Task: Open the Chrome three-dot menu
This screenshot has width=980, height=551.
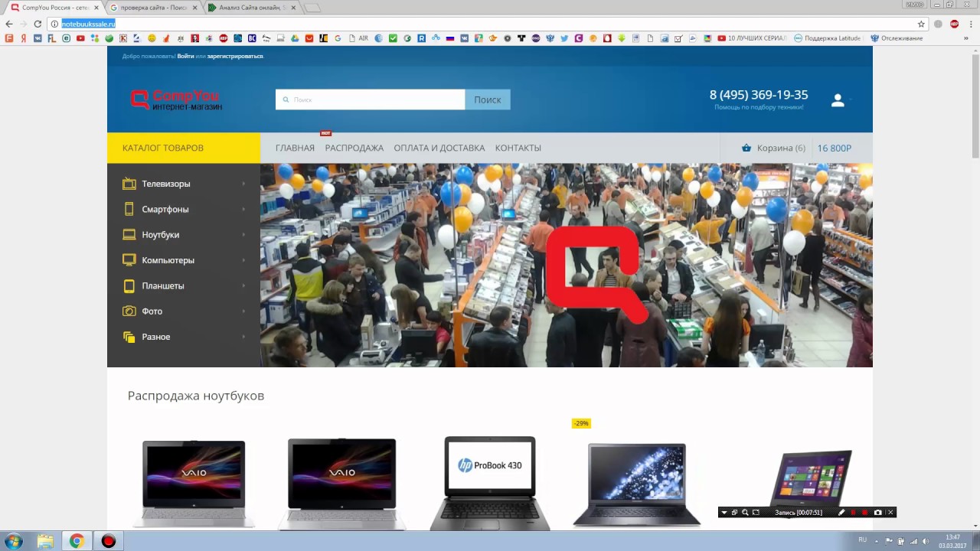Action: pos(970,24)
